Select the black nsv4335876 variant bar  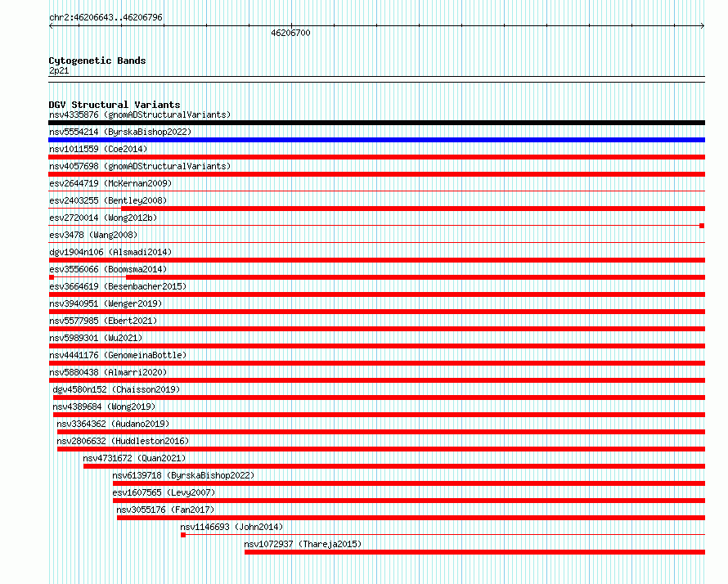click(x=376, y=123)
